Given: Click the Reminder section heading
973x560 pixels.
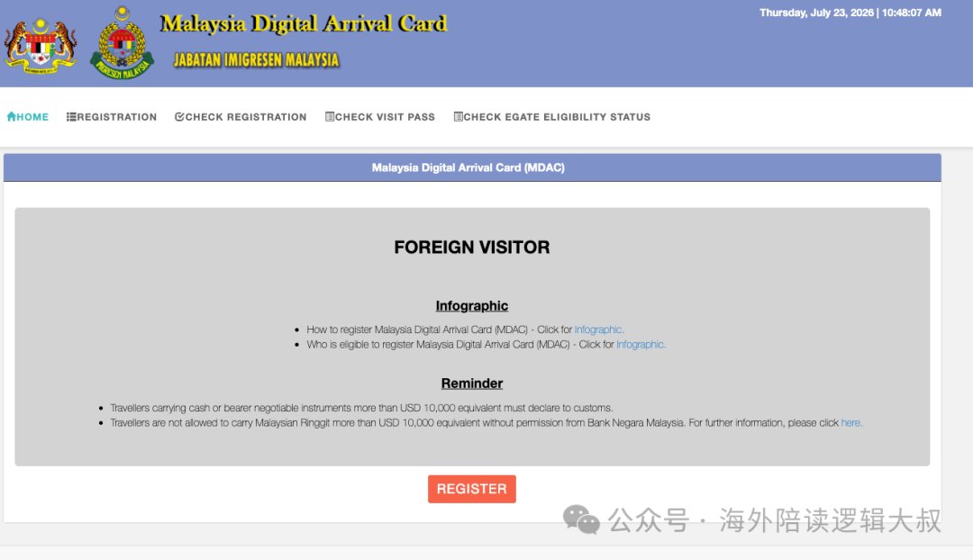Looking at the screenshot, I should 471,384.
